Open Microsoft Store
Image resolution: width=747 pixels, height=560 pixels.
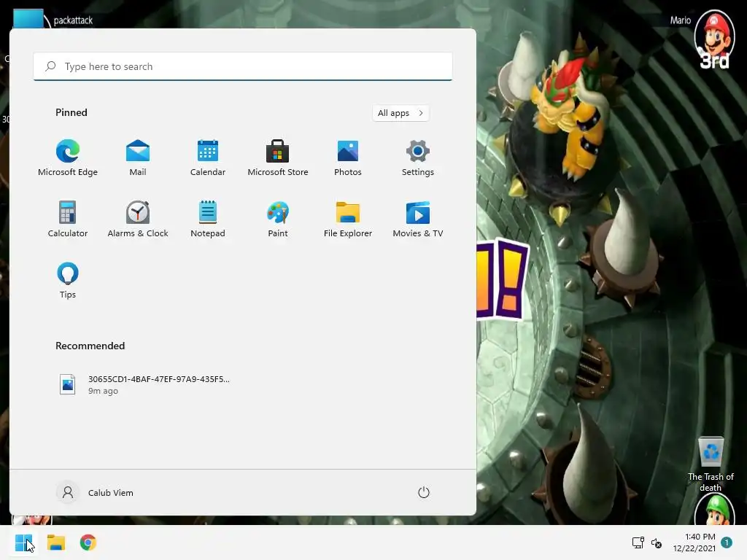(x=278, y=158)
